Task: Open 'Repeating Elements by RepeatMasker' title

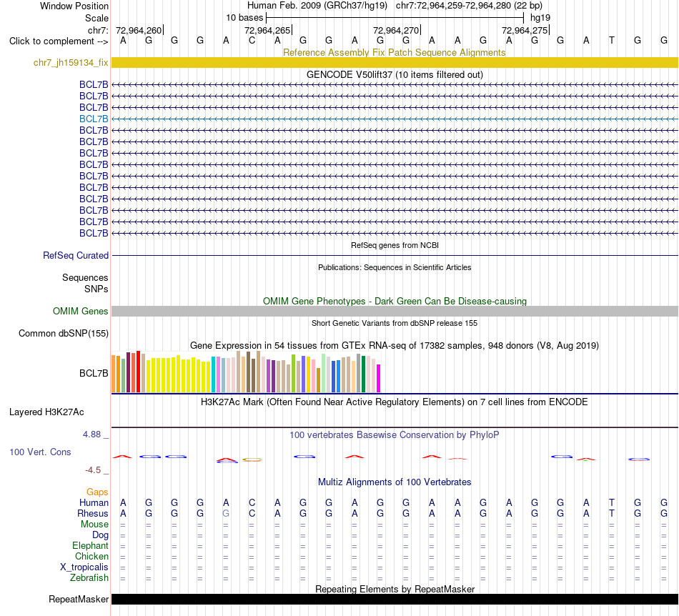Action: click(x=395, y=589)
